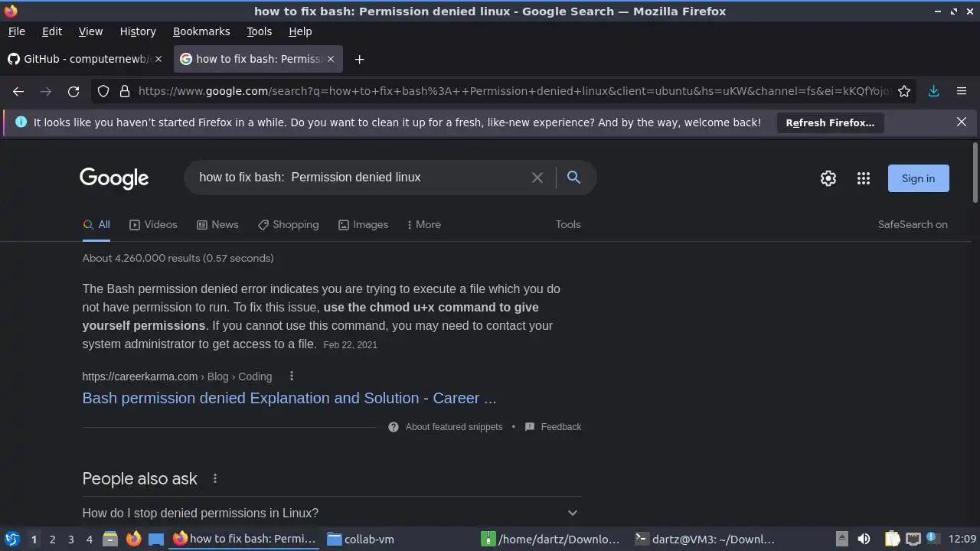Screen dimensions: 980x551
Task: Switch to dartz@VM3 terminal taskbar window
Action: (x=706, y=539)
